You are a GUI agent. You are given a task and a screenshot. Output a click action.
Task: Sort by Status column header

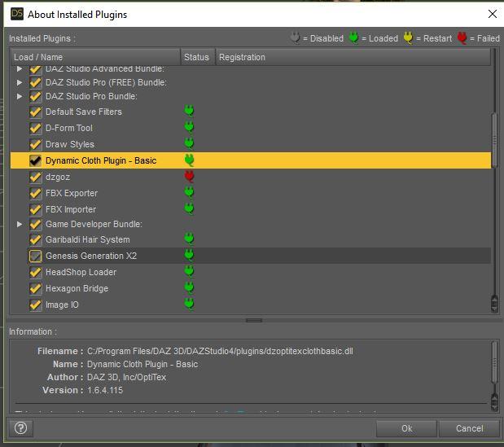click(x=197, y=57)
